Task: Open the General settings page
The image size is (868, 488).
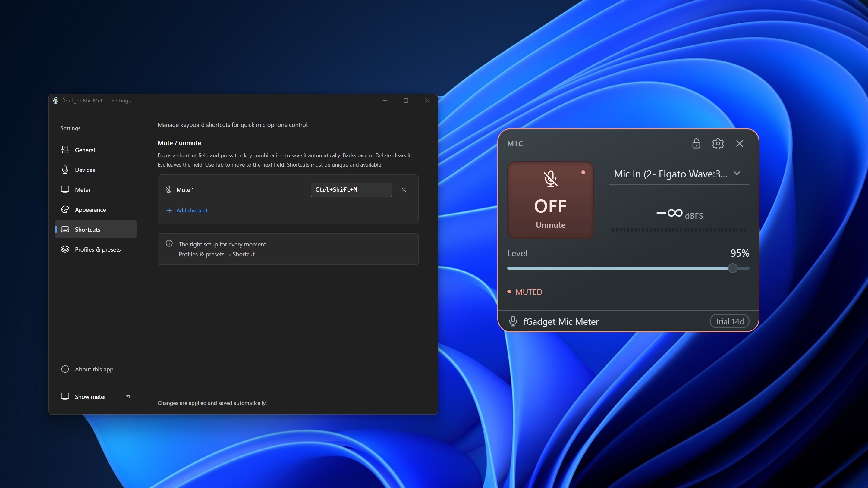Action: pyautogui.click(x=96, y=150)
